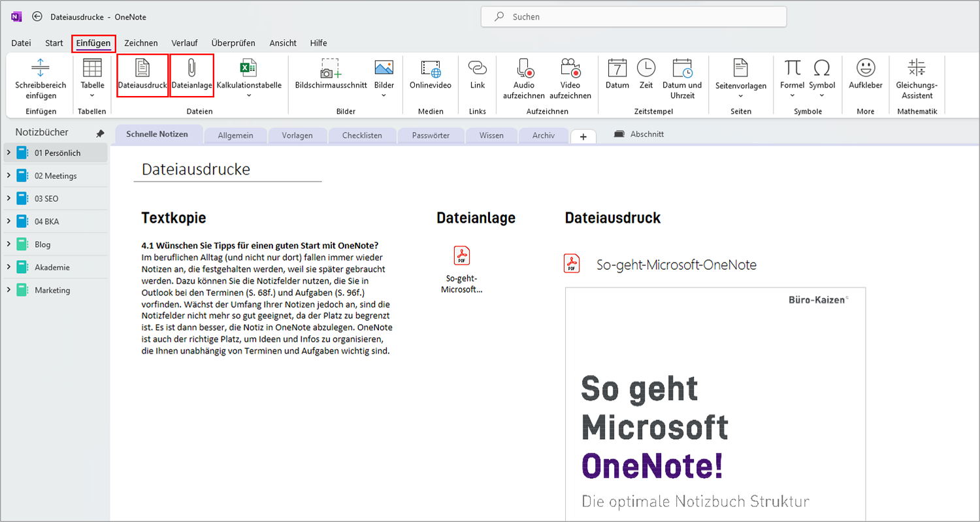The height and width of the screenshot is (522, 980).
Task: Expand the Akademie notebook
Action: (x=8, y=267)
